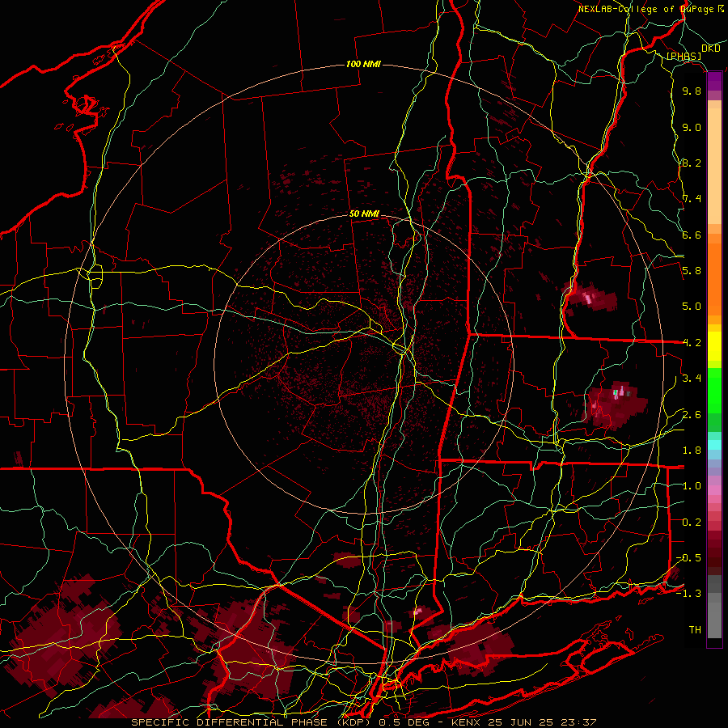Click the 5.0 scale value

click(x=692, y=307)
